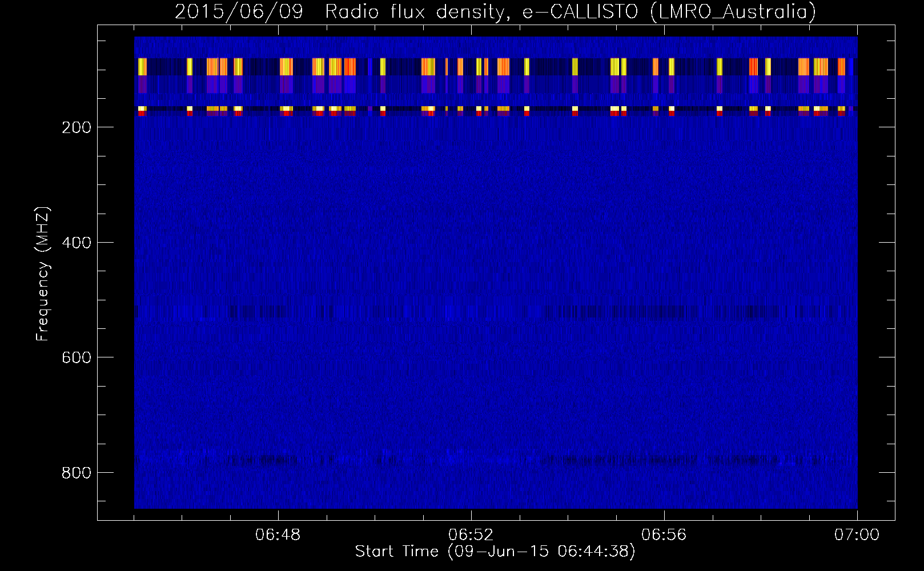
Task: Click the 06:48 time tick label
Action: pyautogui.click(x=278, y=534)
